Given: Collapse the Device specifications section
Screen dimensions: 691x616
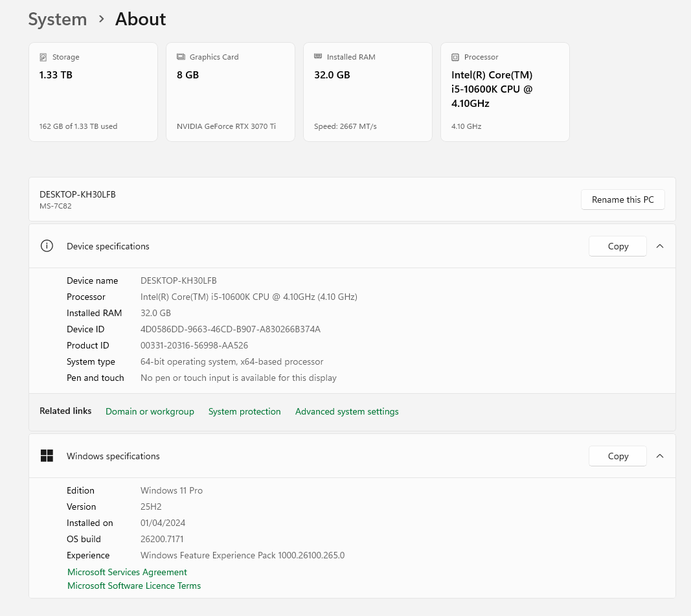Looking at the screenshot, I should (660, 246).
